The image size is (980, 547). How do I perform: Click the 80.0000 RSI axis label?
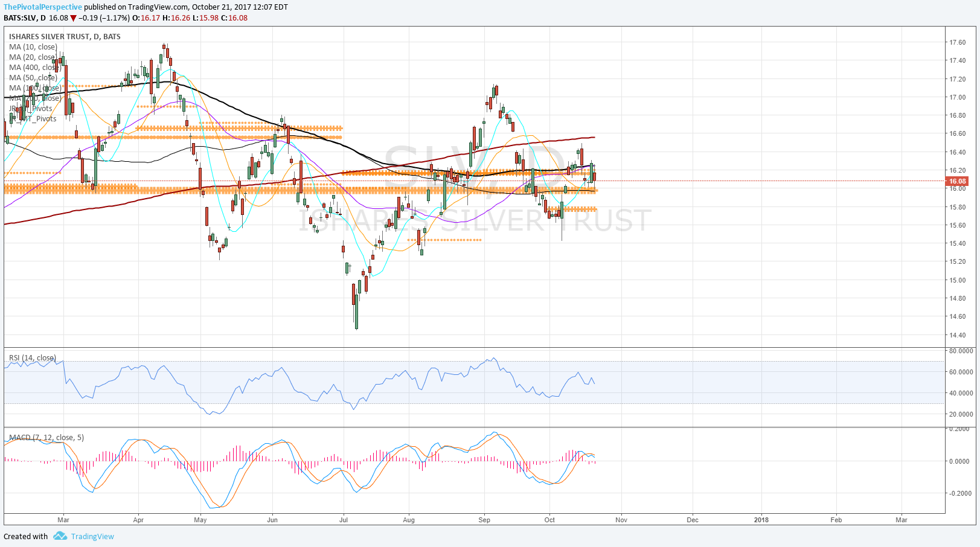[961, 351]
